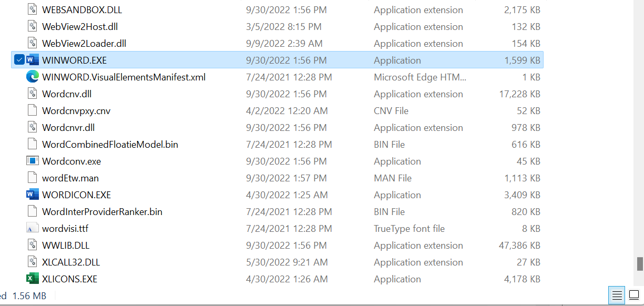Screen dimensions: 644x306
Task: Click the size value 4,178 KB
Action: click(522, 279)
